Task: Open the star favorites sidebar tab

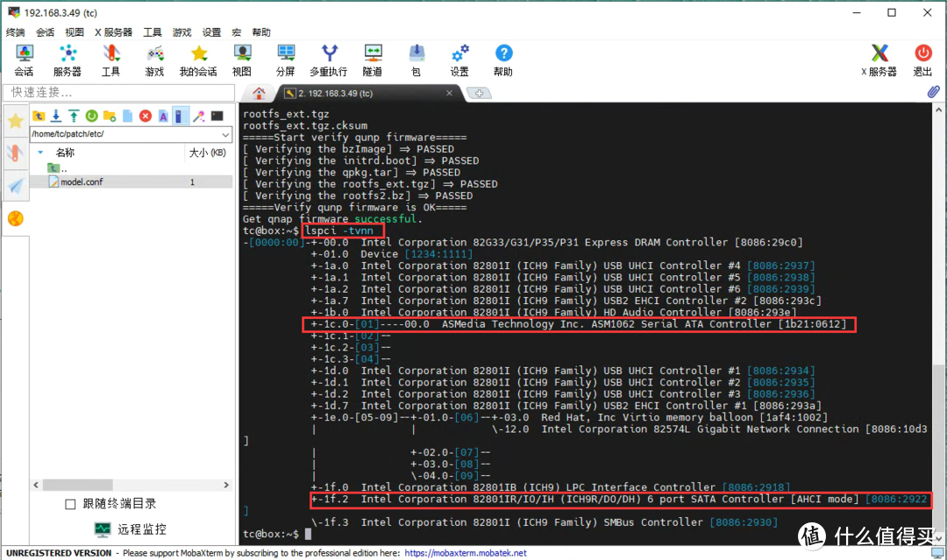Action: 15,122
